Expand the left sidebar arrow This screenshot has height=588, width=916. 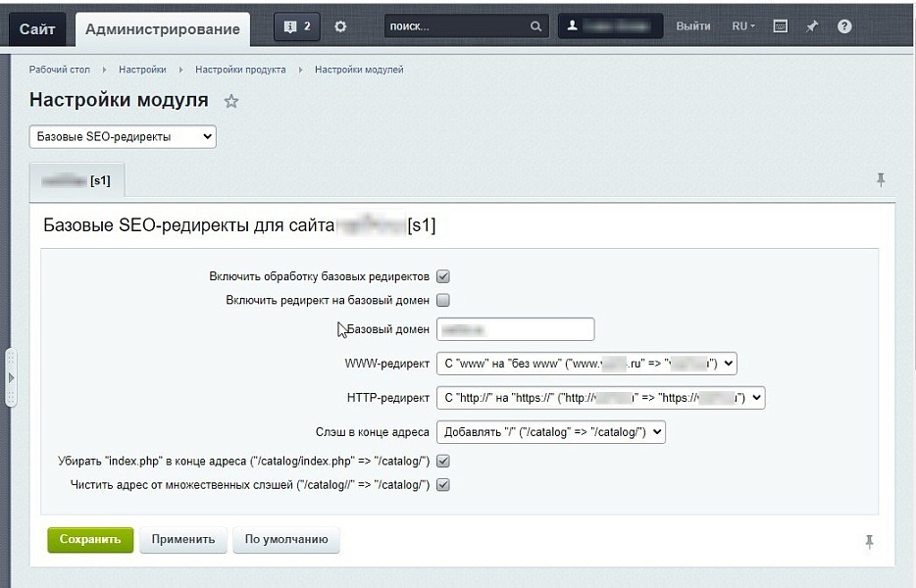tap(9, 375)
